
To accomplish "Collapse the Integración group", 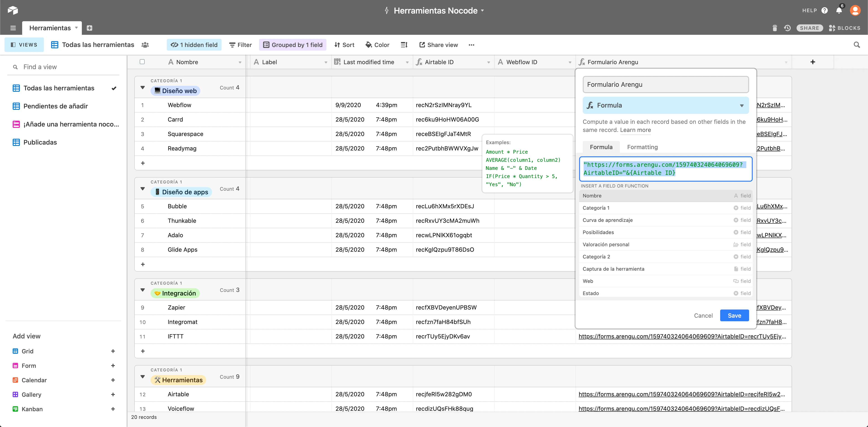I will click(143, 290).
